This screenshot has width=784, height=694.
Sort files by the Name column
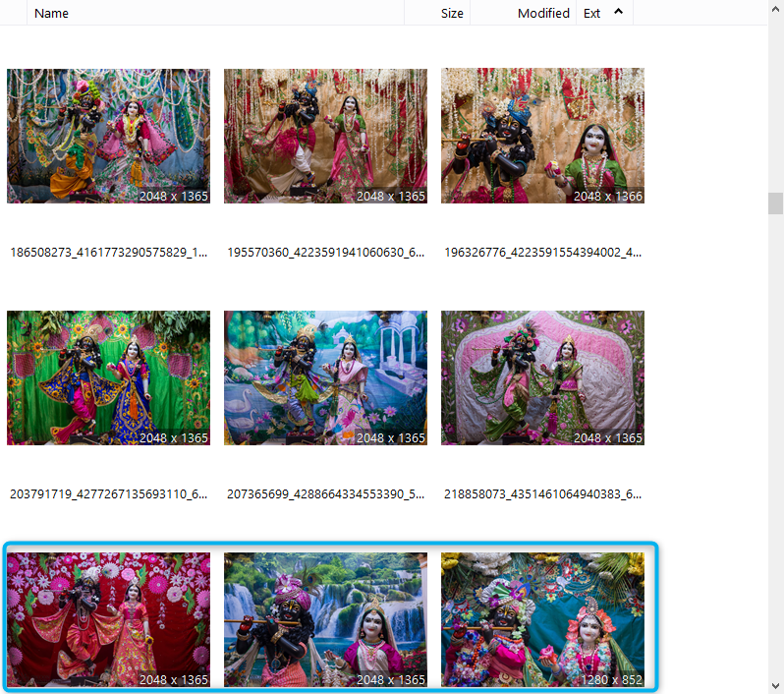pyautogui.click(x=51, y=13)
